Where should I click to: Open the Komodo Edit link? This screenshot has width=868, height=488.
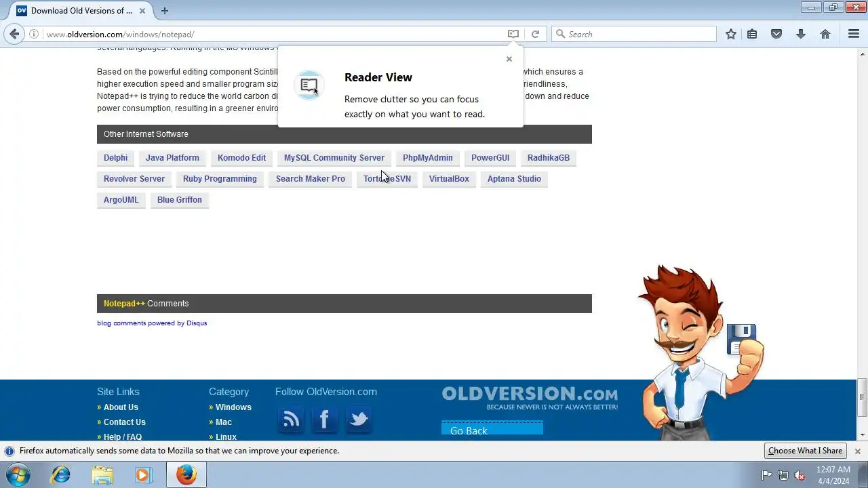[241, 158]
